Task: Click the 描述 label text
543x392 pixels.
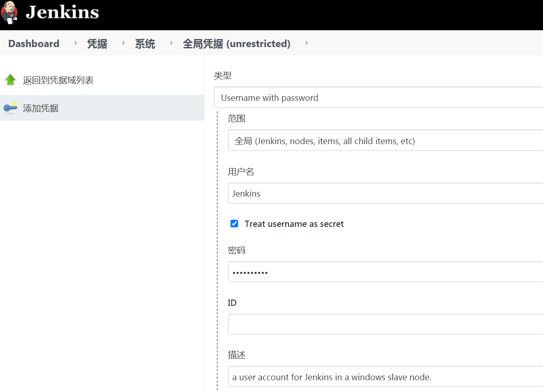Action: pos(236,355)
